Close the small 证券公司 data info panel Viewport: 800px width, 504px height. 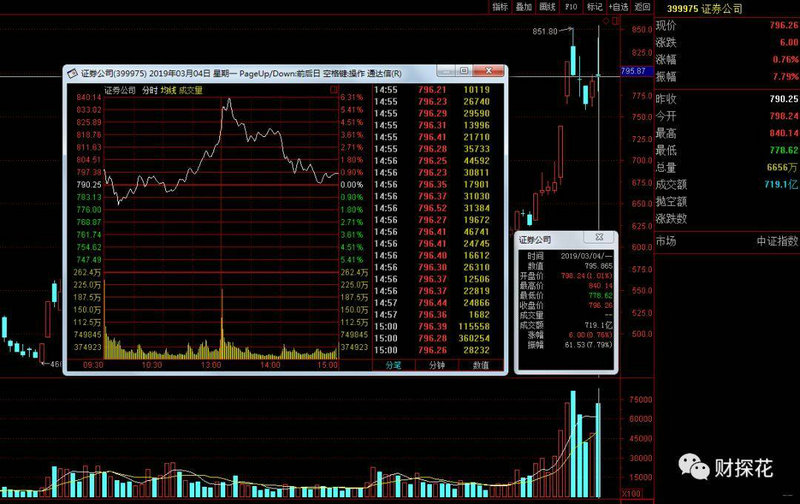pos(600,239)
